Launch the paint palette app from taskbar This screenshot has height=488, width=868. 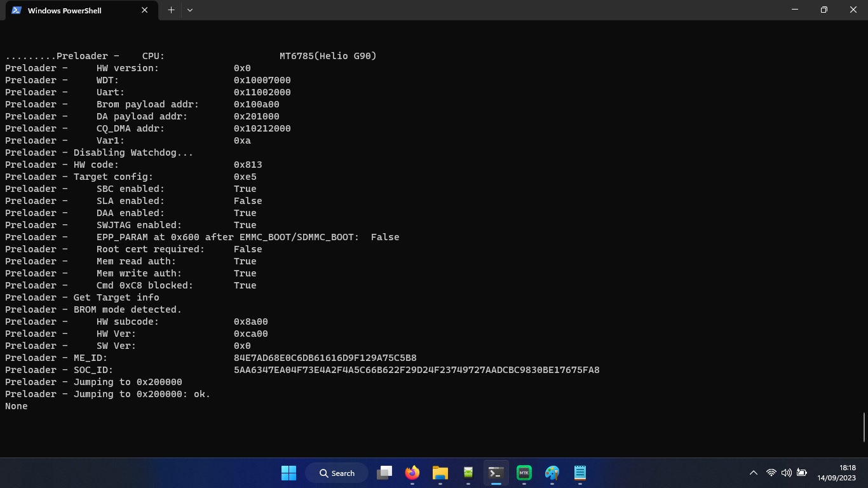(x=552, y=473)
